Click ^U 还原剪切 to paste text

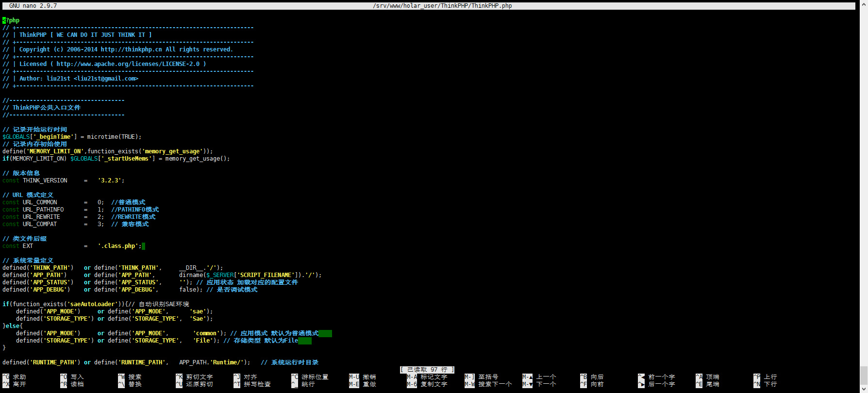(x=194, y=384)
